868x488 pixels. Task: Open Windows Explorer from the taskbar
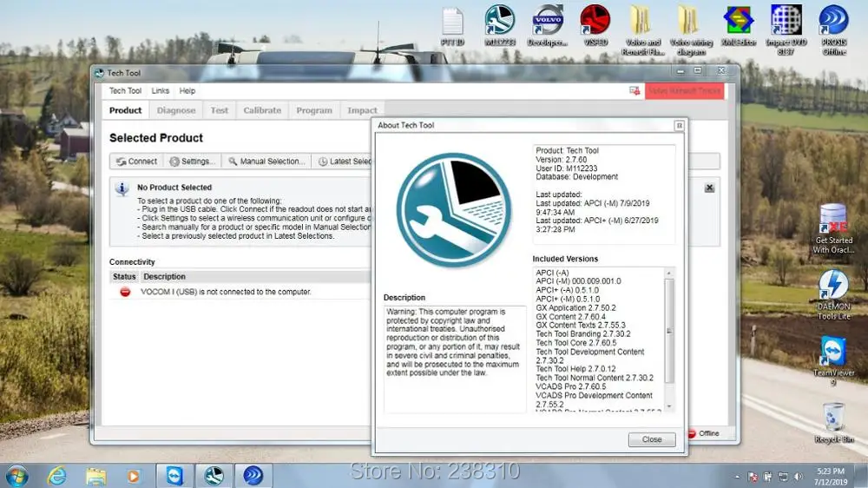95,476
